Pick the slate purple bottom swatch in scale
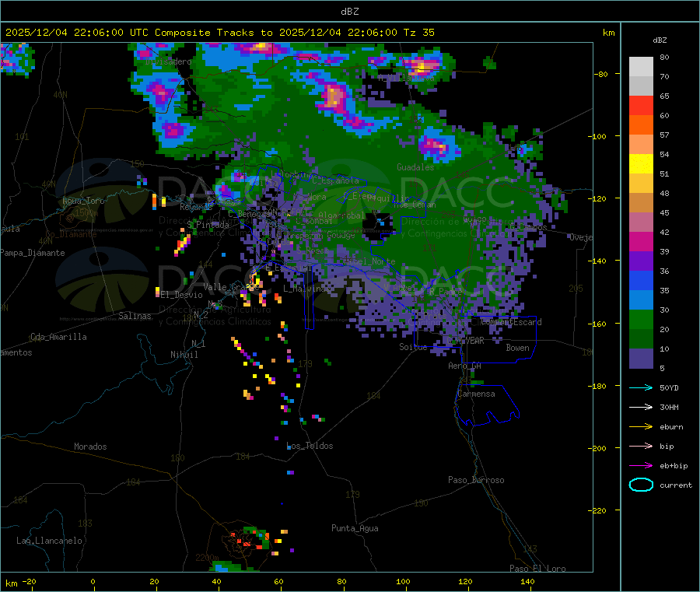This screenshot has height=592, width=700. [641, 359]
